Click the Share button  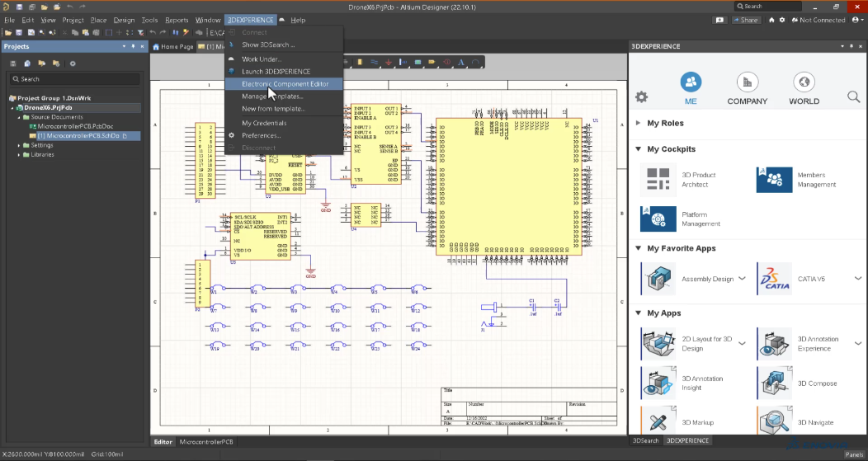[x=745, y=20]
